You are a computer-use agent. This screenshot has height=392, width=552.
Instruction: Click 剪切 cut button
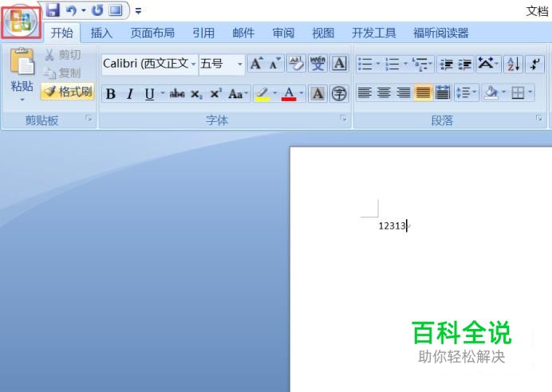coord(63,55)
